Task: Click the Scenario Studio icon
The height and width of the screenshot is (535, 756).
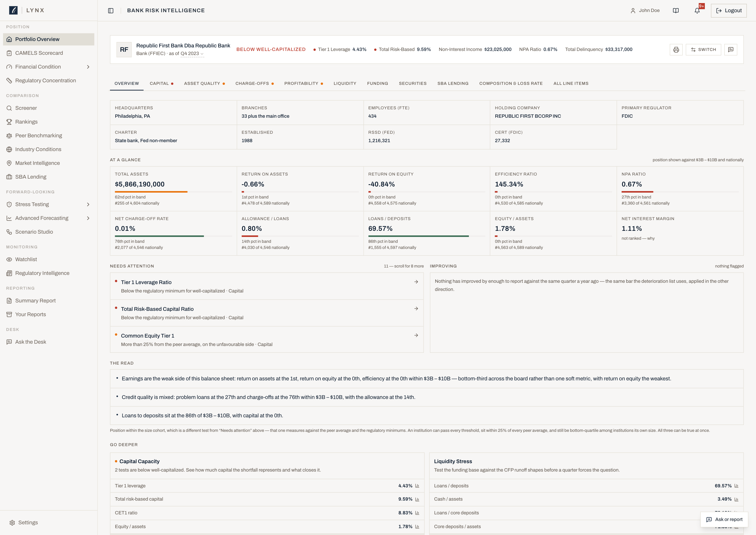Action: (x=9, y=232)
